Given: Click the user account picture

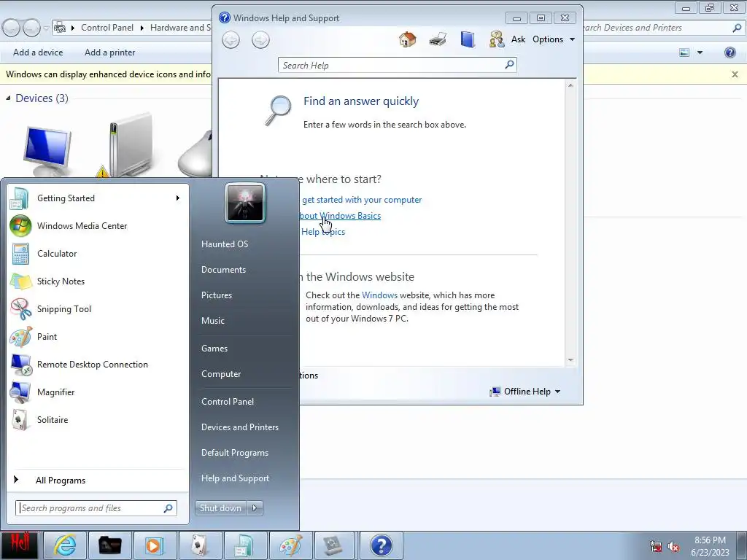Looking at the screenshot, I should (245, 203).
